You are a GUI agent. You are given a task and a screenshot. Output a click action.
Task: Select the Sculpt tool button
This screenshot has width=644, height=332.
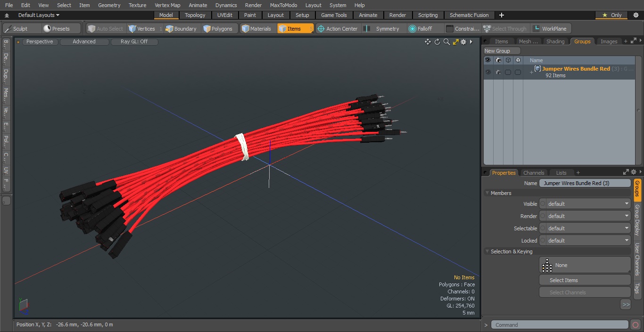22,29
